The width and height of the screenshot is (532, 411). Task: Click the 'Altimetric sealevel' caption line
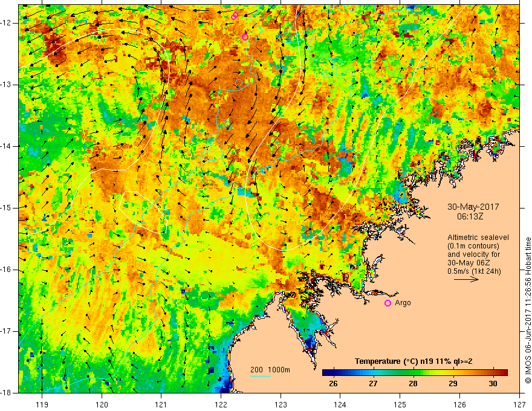478,238
